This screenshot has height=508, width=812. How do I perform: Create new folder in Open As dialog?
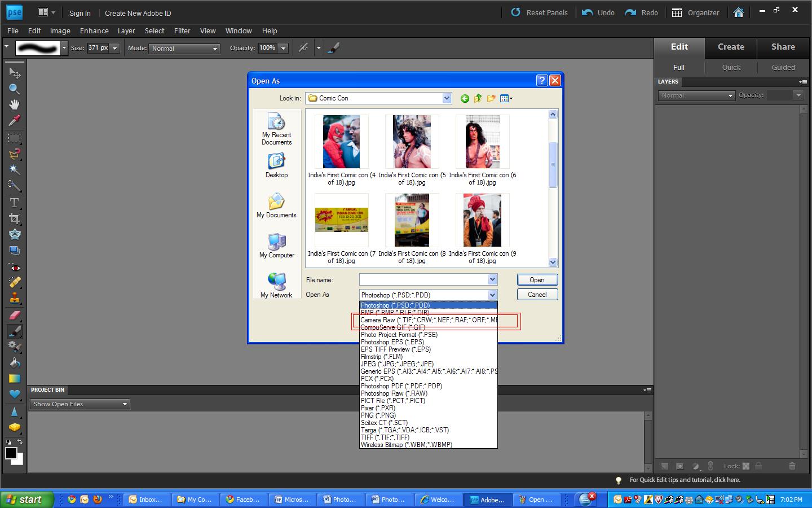pos(491,98)
